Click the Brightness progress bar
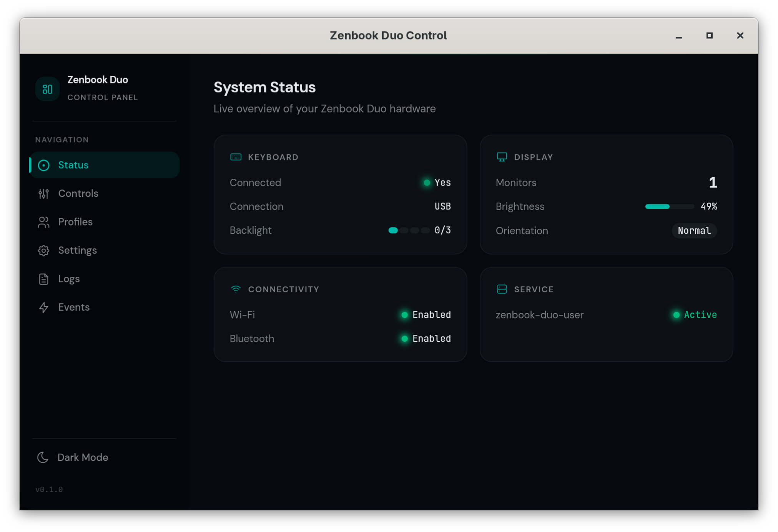 670,206
